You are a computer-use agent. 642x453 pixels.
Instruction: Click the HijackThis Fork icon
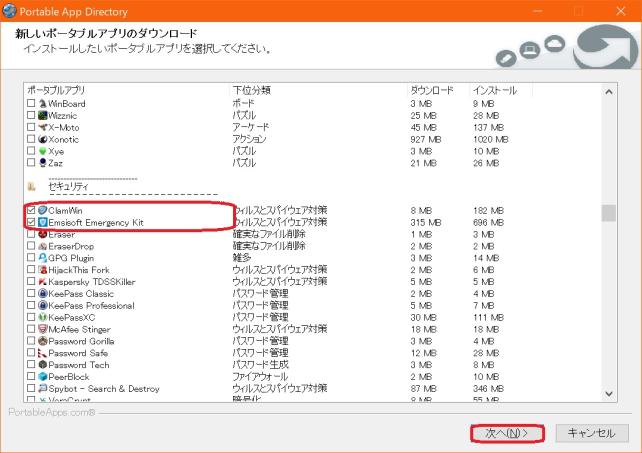pos(43,270)
